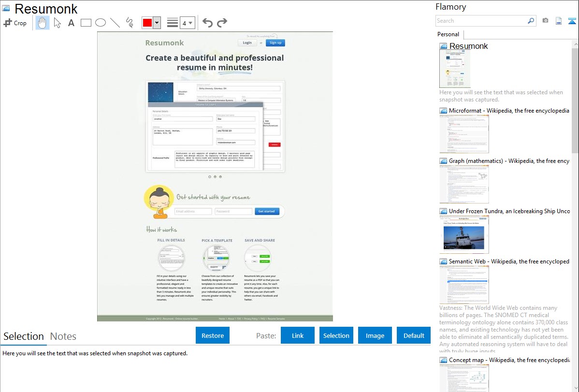Image resolution: width=579 pixels, height=392 pixels.
Task: Click the new page document icon
Action: point(559,21)
